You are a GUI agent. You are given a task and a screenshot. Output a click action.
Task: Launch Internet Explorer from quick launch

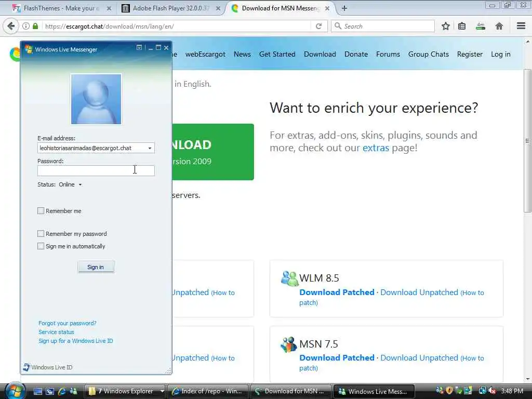62,391
